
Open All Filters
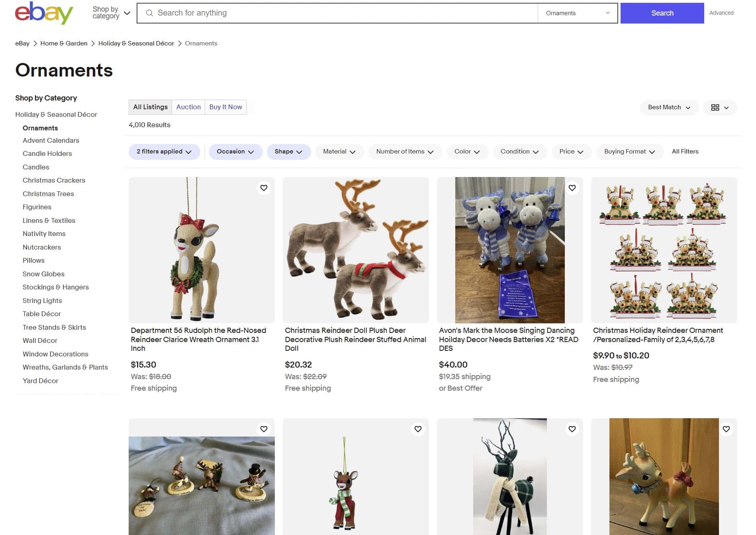coord(685,152)
